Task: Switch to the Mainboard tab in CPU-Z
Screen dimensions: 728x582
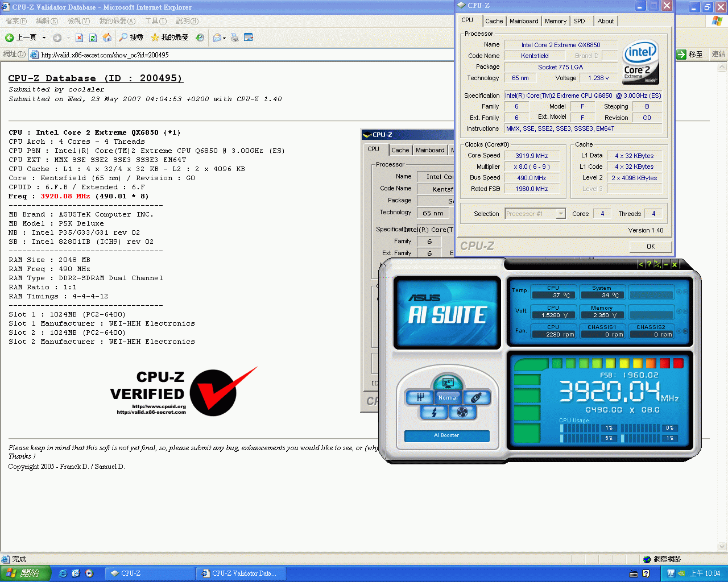Action: (523, 21)
